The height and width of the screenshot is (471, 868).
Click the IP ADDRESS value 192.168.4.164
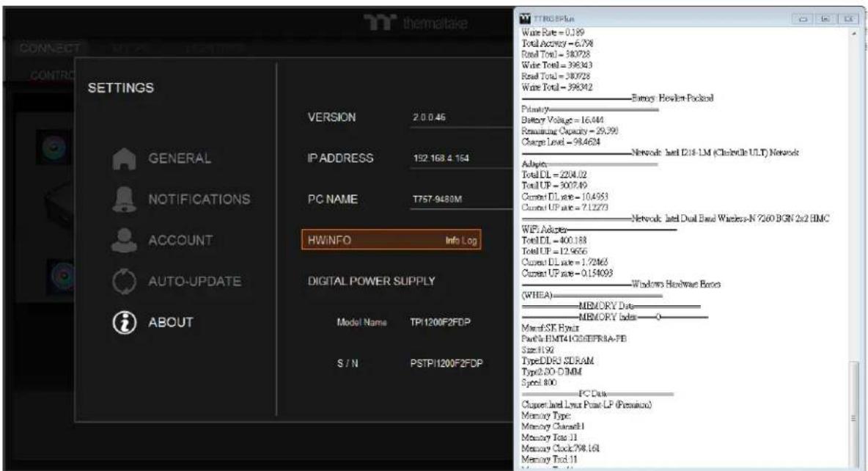pyautogui.click(x=441, y=158)
